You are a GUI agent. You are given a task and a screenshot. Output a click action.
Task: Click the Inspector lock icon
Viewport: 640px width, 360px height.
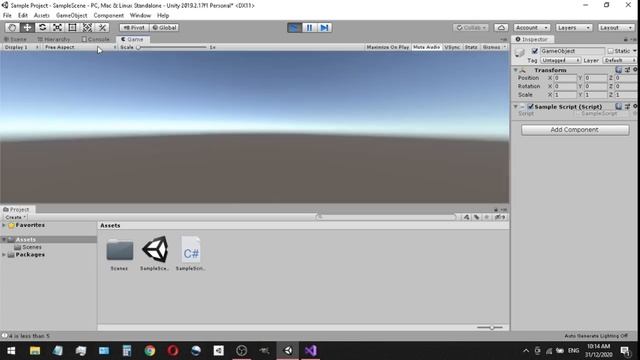pyautogui.click(x=625, y=39)
